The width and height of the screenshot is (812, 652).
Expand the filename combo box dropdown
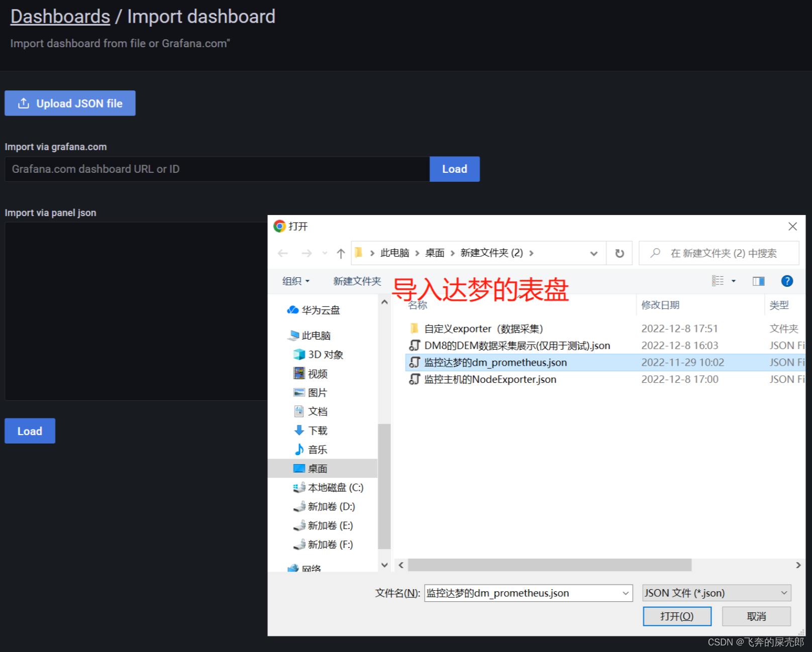pos(626,593)
